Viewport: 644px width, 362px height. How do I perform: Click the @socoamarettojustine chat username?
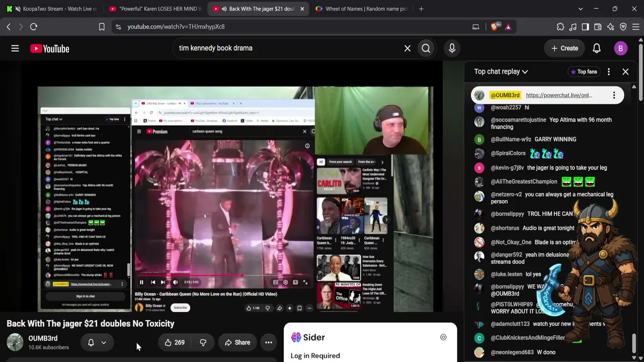pos(518,120)
